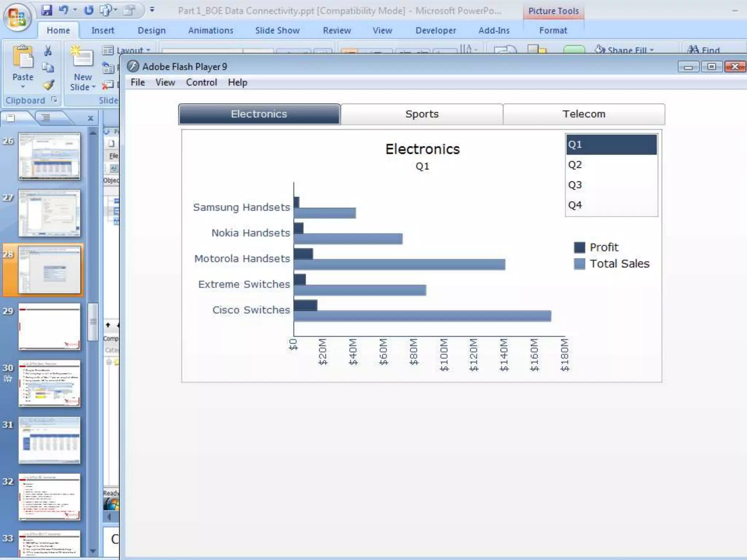The width and height of the screenshot is (747, 560).
Task: Click the Paste icon in Clipboard group
Action: (23, 57)
